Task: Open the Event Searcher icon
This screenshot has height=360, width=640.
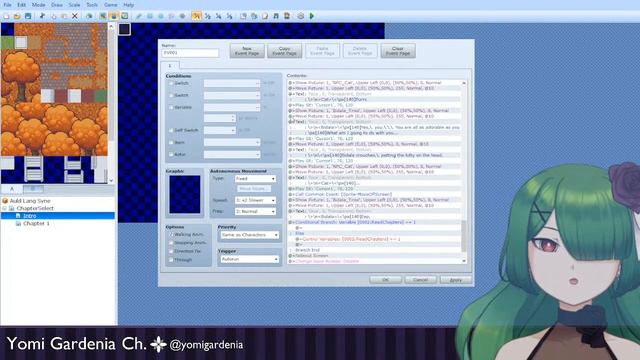Action: click(276, 16)
